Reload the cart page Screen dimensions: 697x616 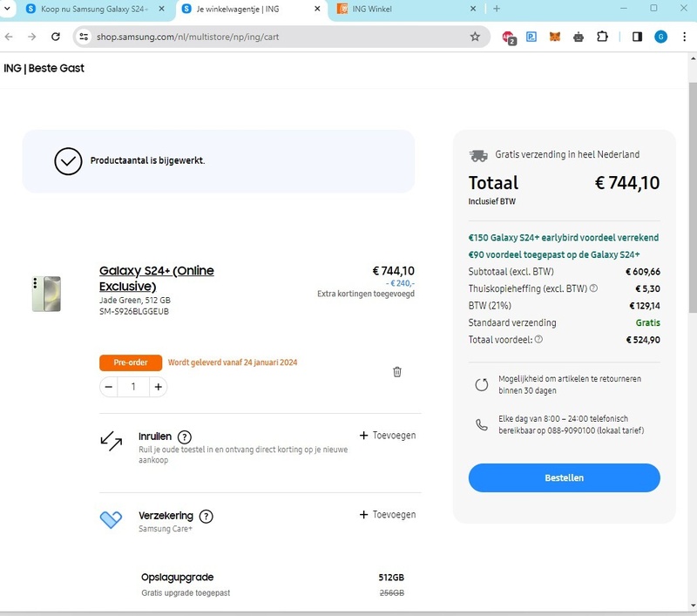pyautogui.click(x=56, y=37)
